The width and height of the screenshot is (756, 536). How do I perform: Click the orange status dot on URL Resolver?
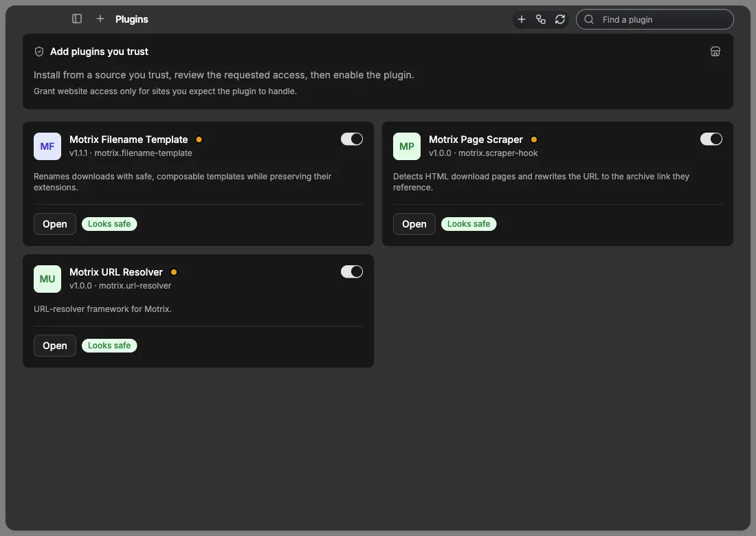coord(174,272)
